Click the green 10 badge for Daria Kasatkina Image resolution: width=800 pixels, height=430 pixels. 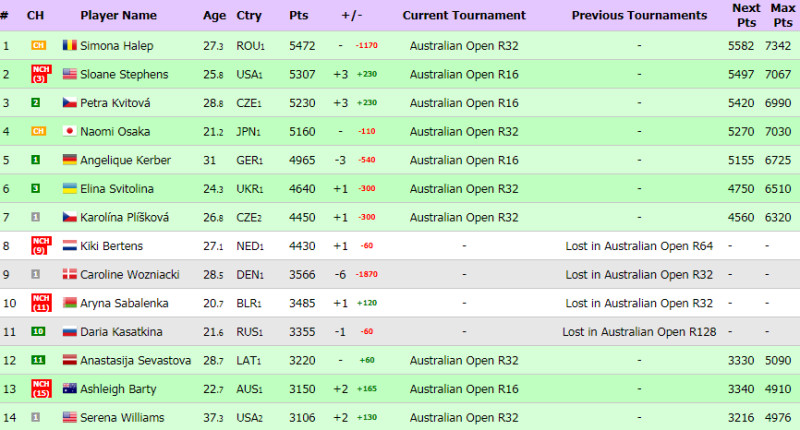click(38, 332)
